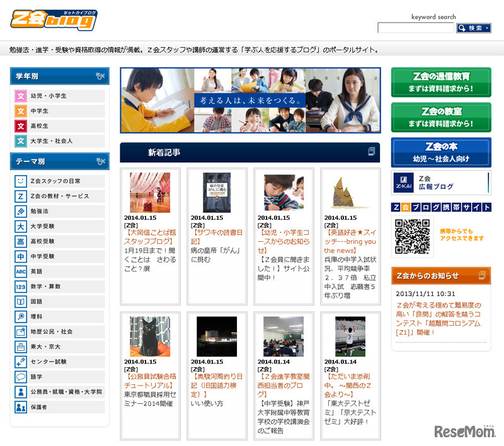The width and height of the screenshot is (504, 446).
Task: Click the 携帯からでもアクセスできます text
Action: pos(462,234)
